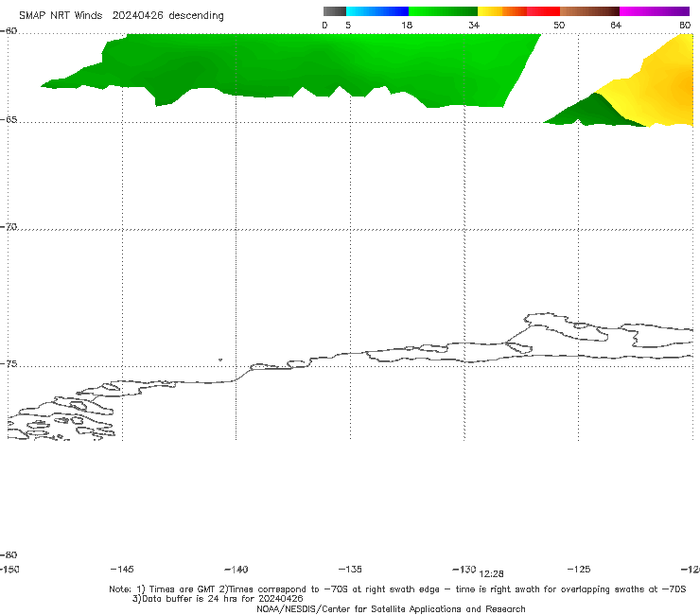This screenshot has height=615, width=700.
Task: Click the color bar label '34'
Action: coord(474,26)
